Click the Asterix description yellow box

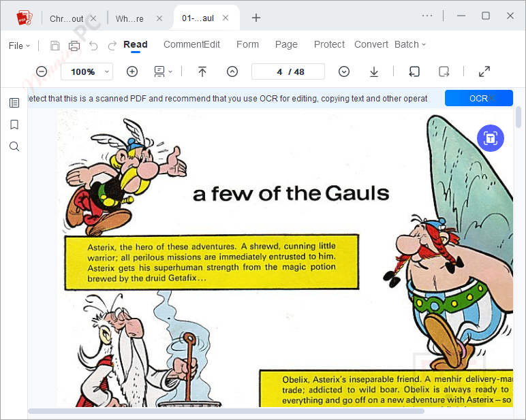(212, 263)
